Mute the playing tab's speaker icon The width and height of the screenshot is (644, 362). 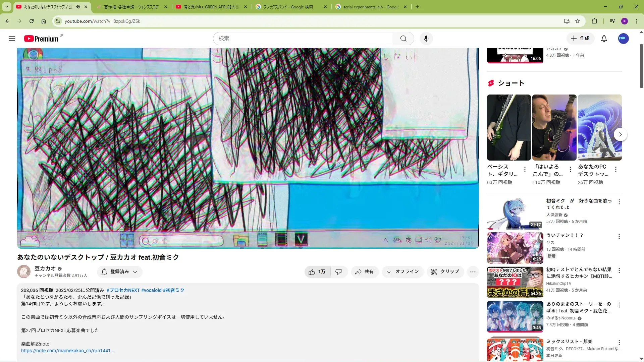click(78, 7)
